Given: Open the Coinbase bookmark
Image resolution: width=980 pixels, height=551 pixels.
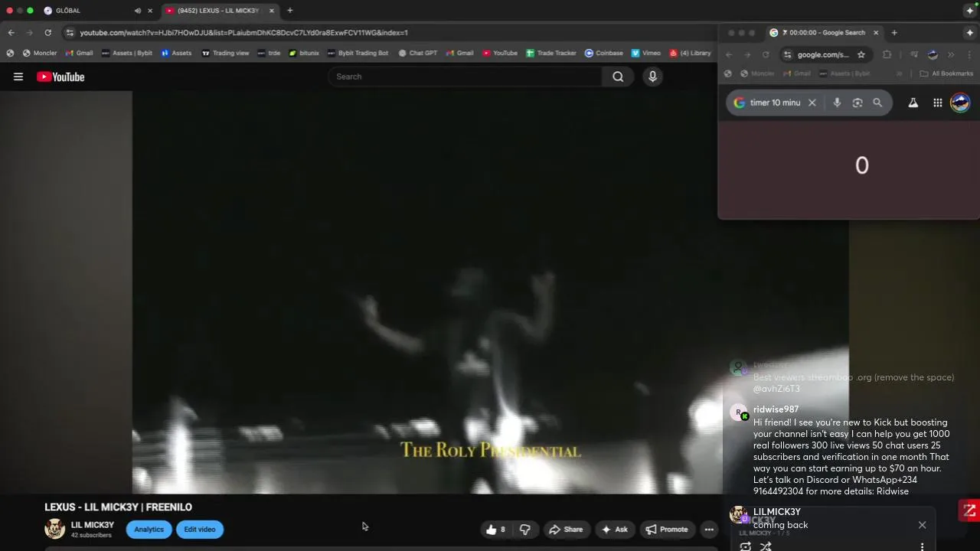Looking at the screenshot, I should (x=604, y=54).
